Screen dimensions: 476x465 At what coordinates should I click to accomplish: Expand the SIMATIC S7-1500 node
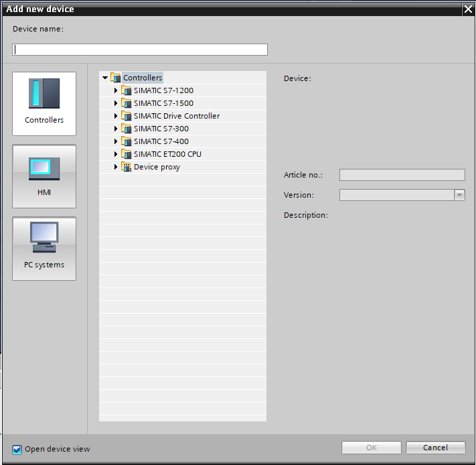116,103
